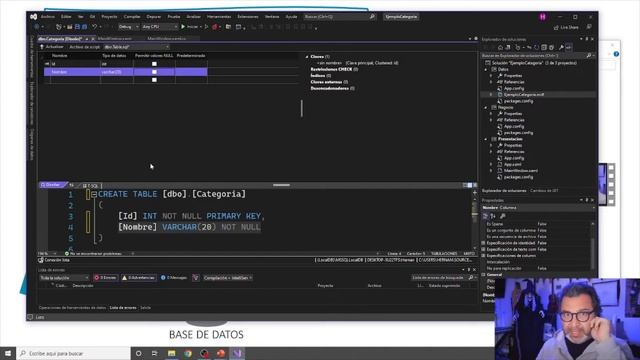Toggle the 0 Advertencias filter button

pyautogui.click(x=138, y=278)
